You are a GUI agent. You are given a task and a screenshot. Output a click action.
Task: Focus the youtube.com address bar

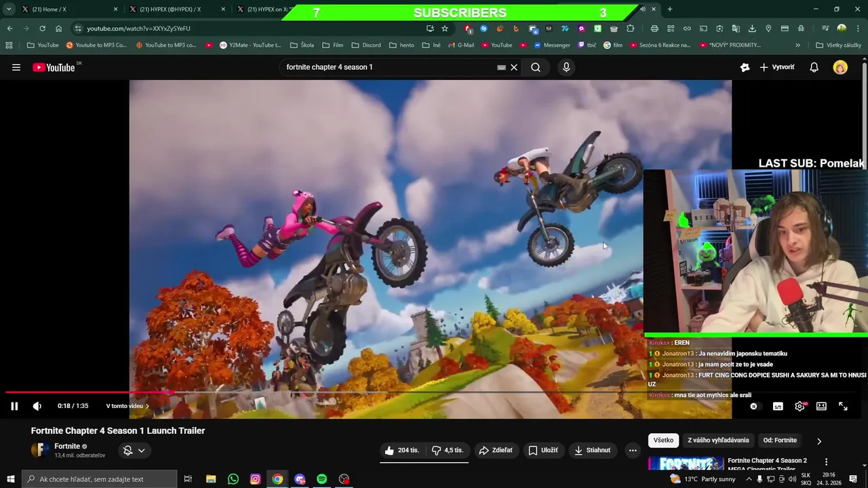[x=254, y=28]
